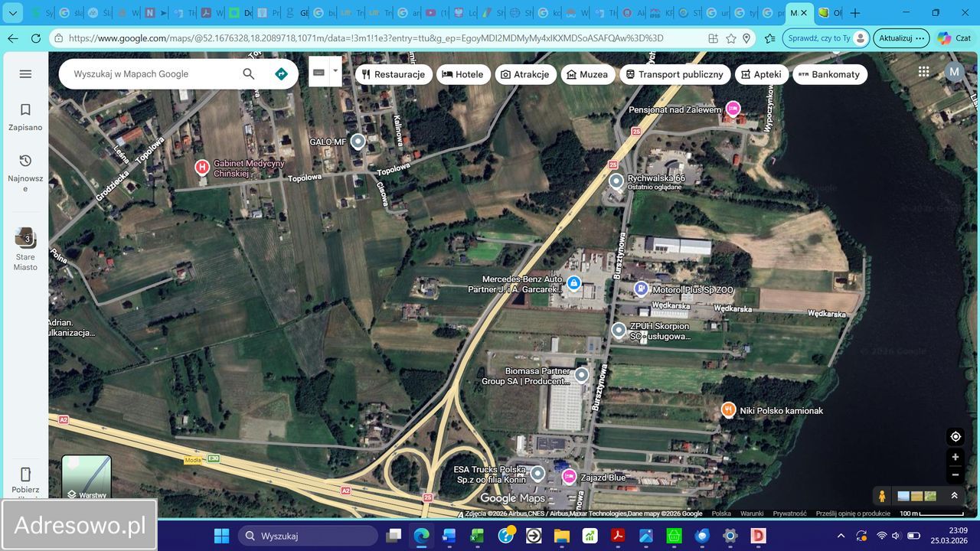This screenshot has height=551, width=980.
Task: Open the Google account avatar M
Action: 954,72
